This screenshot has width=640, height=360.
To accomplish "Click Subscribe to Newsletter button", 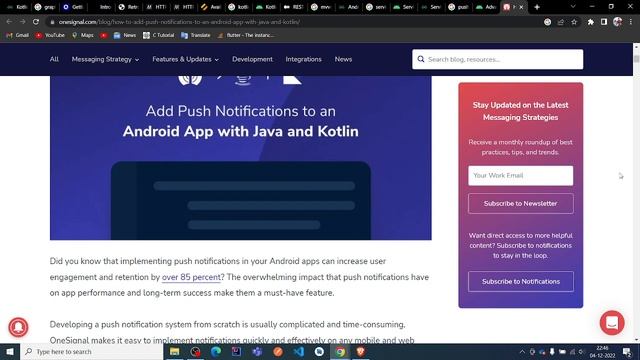I will [x=520, y=203].
